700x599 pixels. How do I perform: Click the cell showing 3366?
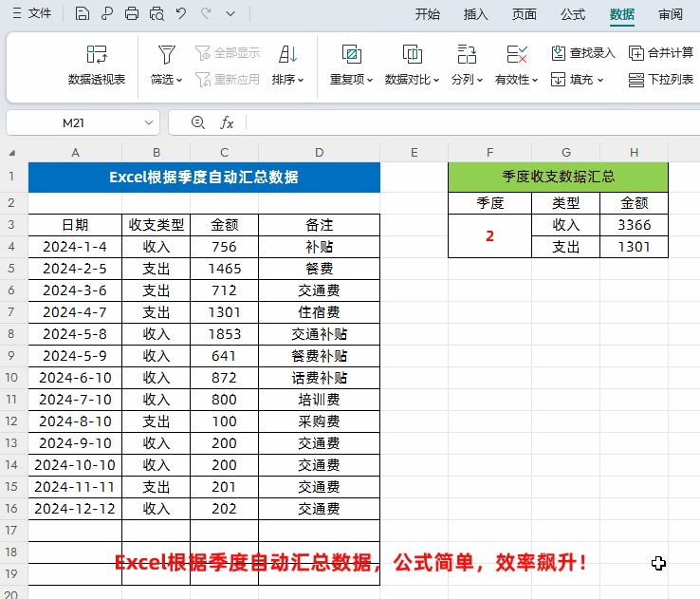click(x=634, y=225)
